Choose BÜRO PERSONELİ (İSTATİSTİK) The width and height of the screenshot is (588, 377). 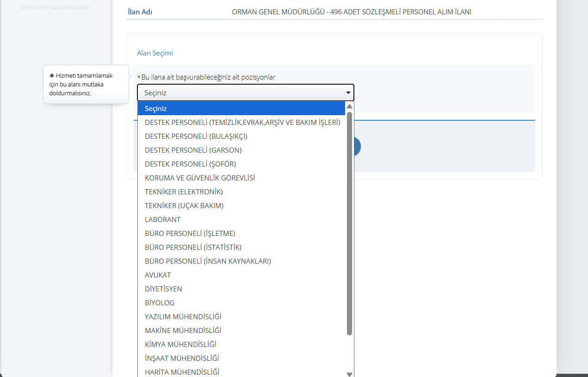(x=193, y=247)
